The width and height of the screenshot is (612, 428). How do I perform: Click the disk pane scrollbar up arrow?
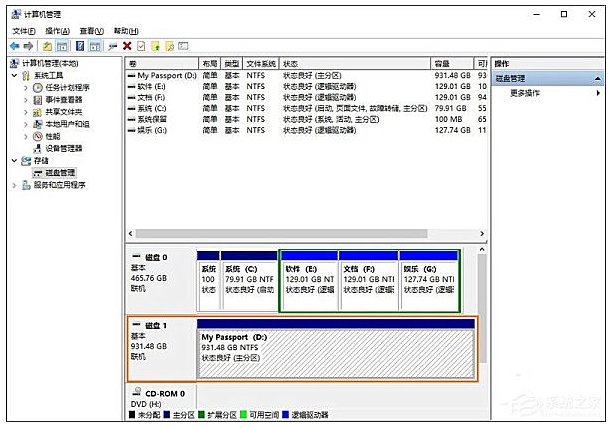pyautogui.click(x=482, y=249)
